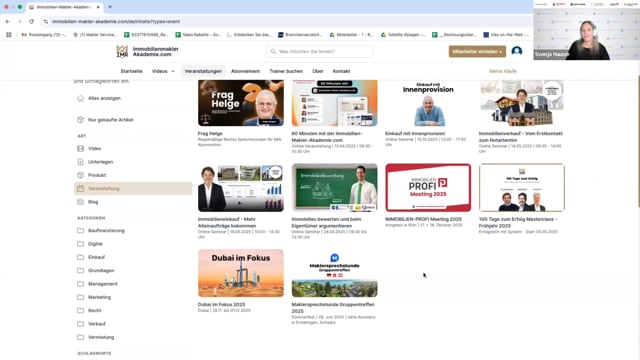Click the Verkauf folder icon
The image size is (640, 360).
point(80,324)
